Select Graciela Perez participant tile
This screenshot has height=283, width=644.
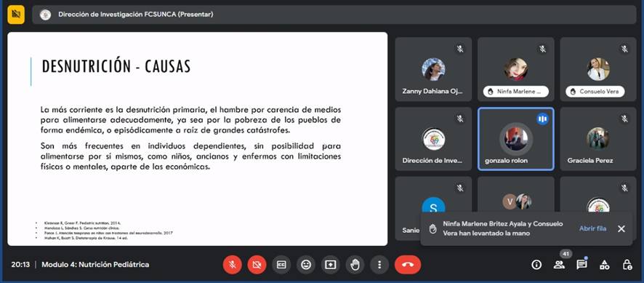(598, 139)
